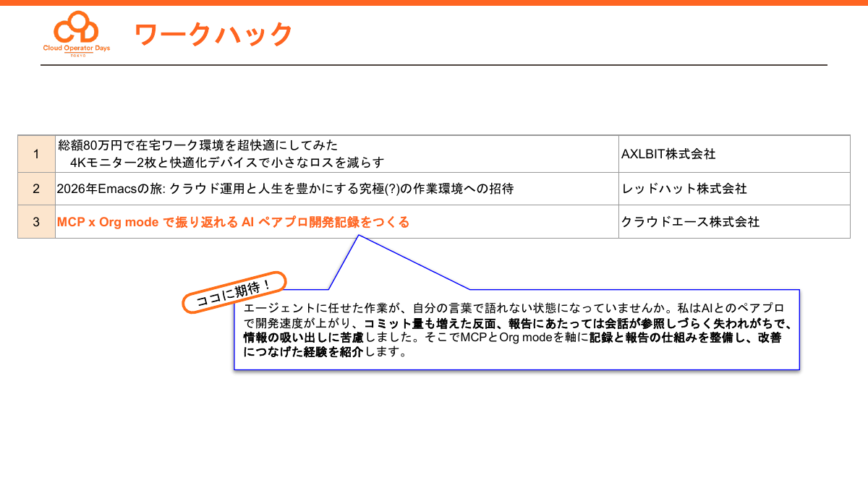Viewport: 868px width, 488px height.
Task: Select the title 総額80万円で在宅ワーク環境を超快適にしてみた
Action: pyautogui.click(x=198, y=145)
